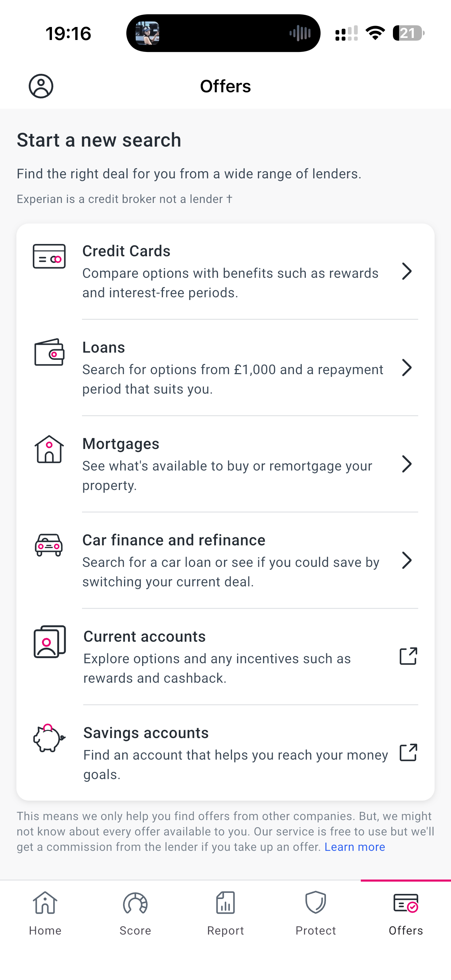The width and height of the screenshot is (451, 980).
Task: Expand the Loans chevron arrow
Action: coord(407,368)
